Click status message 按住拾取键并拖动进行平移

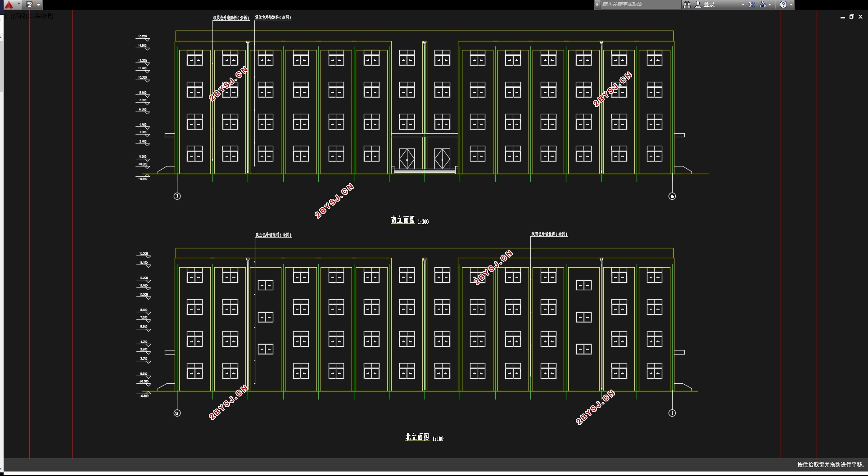click(831, 465)
